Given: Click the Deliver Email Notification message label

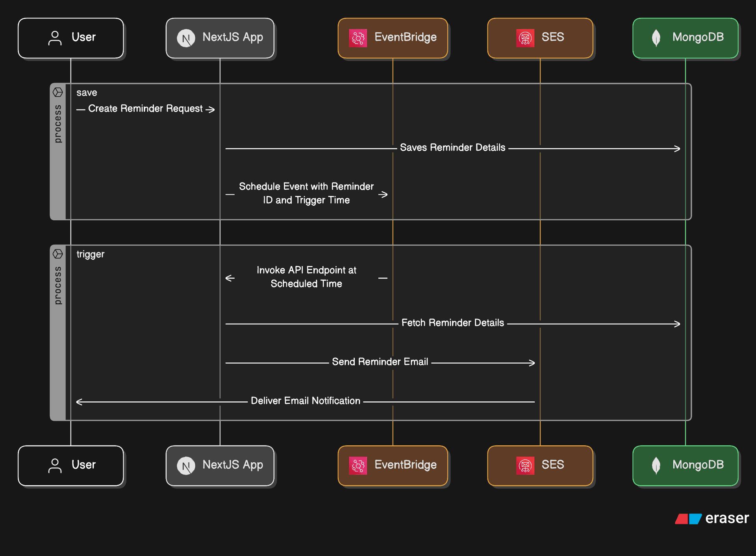Looking at the screenshot, I should [305, 401].
